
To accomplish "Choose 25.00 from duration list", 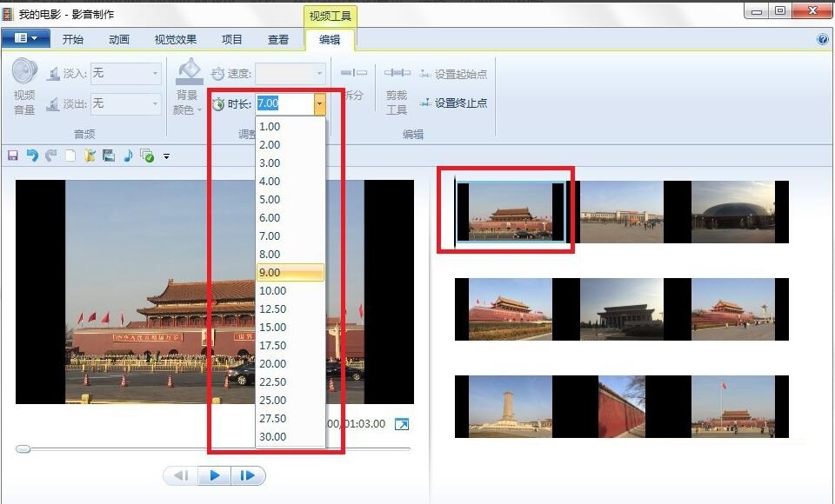I will click(x=291, y=400).
